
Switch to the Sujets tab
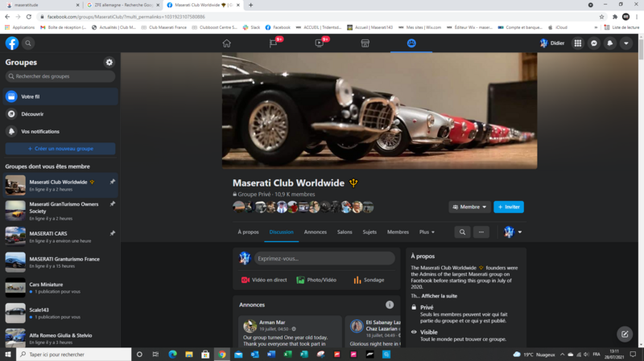pos(369,232)
